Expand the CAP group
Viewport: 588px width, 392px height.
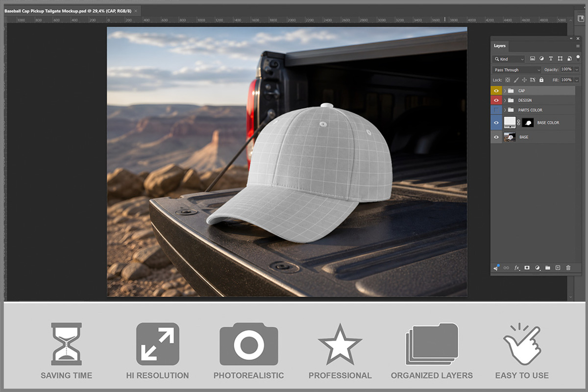click(x=505, y=91)
